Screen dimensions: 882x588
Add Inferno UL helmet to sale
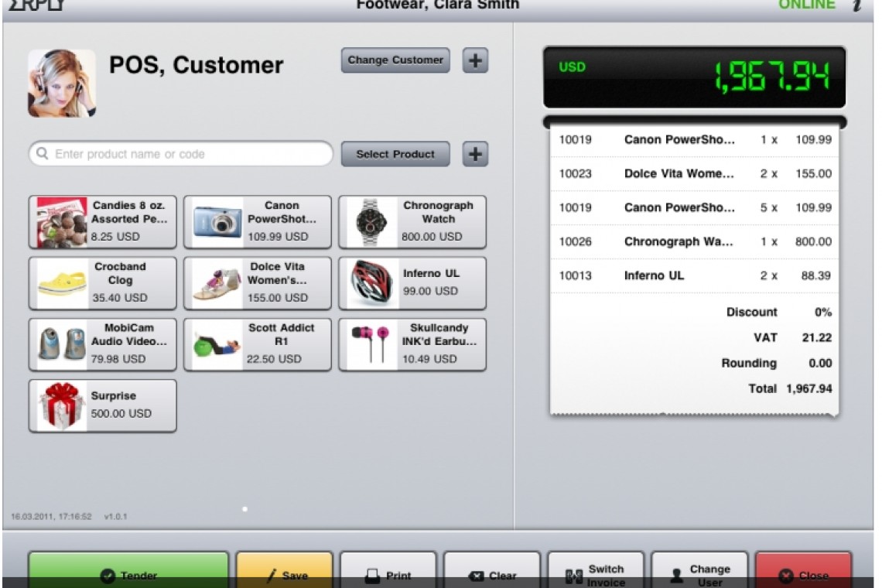[412, 283]
